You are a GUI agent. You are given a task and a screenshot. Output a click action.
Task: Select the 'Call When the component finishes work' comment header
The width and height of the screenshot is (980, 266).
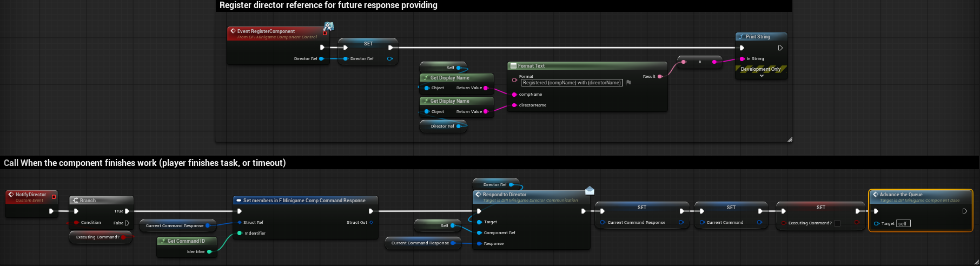point(145,163)
